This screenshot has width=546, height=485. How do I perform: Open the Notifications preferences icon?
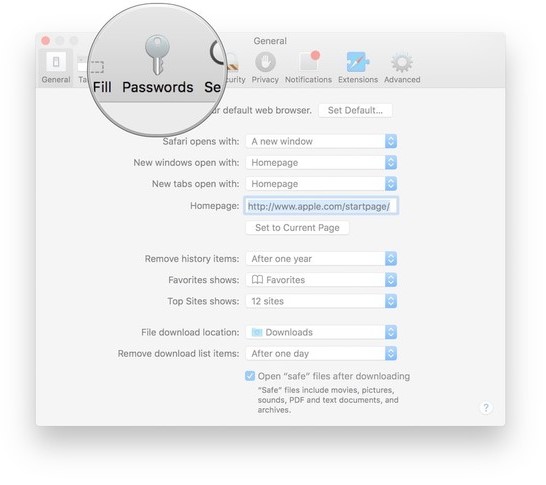(309, 62)
